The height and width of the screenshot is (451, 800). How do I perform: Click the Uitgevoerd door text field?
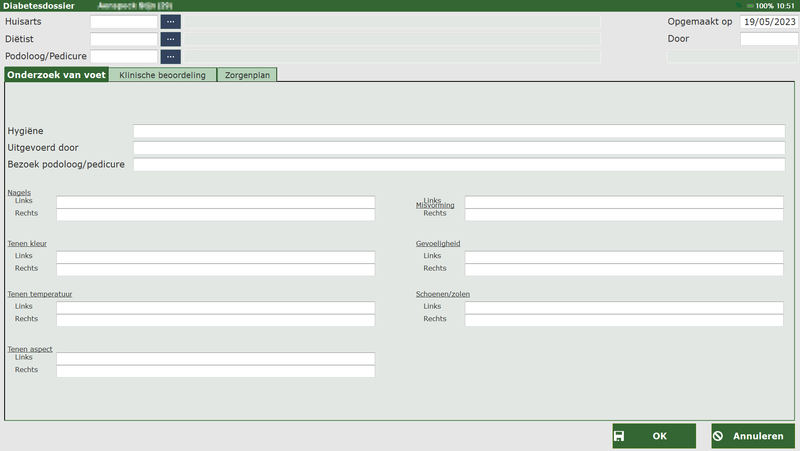[459, 148]
